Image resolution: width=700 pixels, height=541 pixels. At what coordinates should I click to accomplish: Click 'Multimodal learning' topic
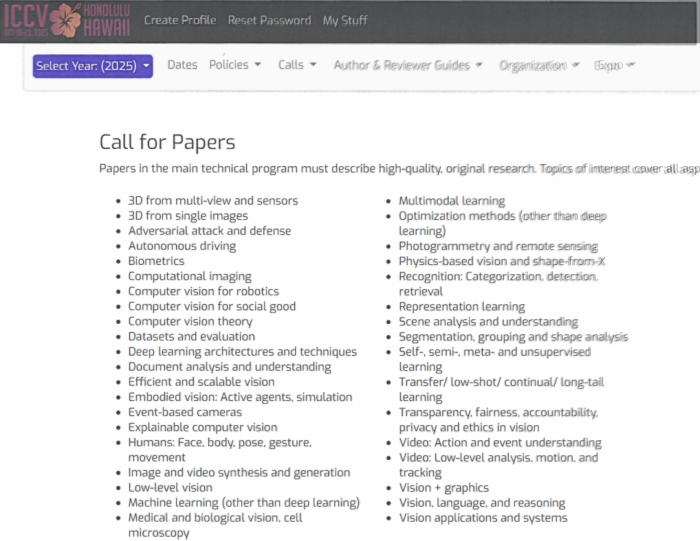tap(452, 201)
